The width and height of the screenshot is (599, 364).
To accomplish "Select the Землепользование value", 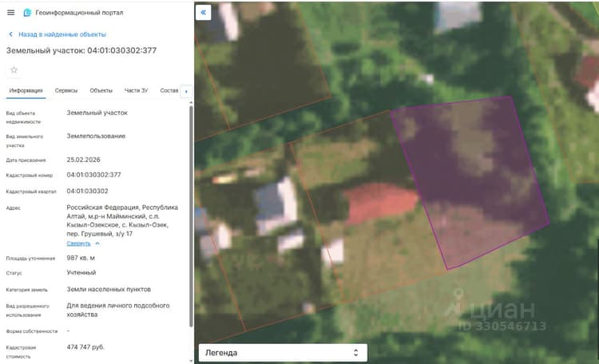I will click(x=96, y=136).
